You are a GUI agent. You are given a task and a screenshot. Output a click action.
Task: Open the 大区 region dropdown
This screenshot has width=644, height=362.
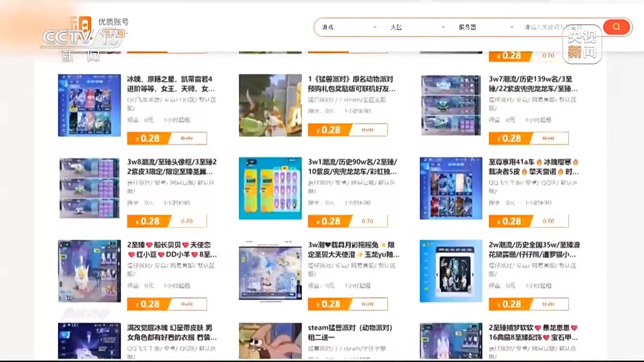point(417,27)
